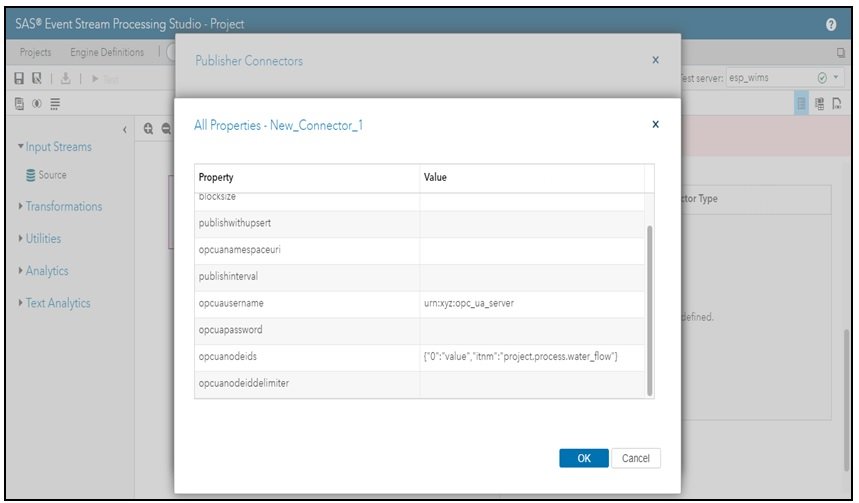Expand the Transformations section
Screen dimensions: 859x503
point(62,207)
